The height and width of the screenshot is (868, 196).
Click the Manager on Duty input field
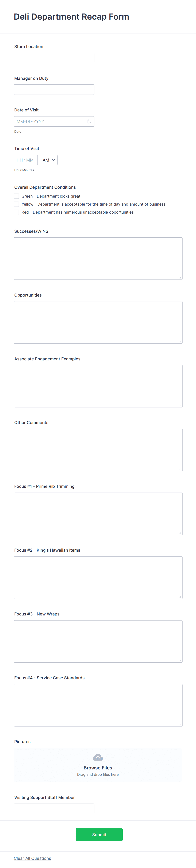click(x=54, y=89)
